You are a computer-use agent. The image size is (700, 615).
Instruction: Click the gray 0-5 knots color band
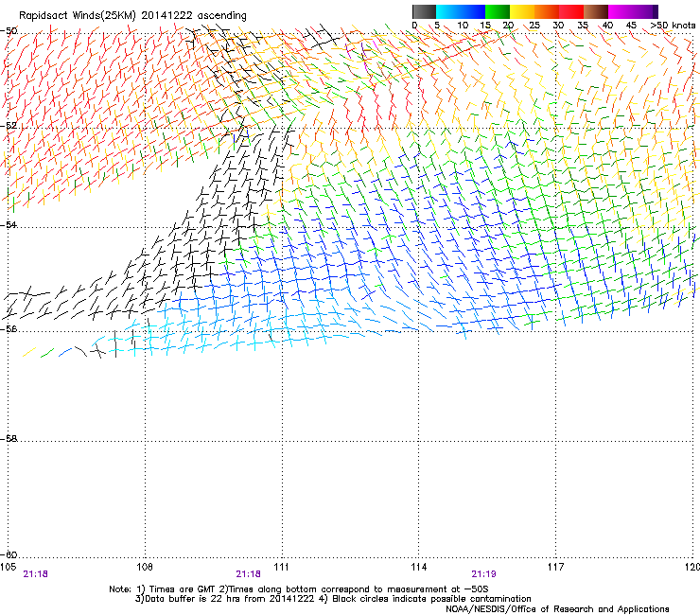click(424, 11)
